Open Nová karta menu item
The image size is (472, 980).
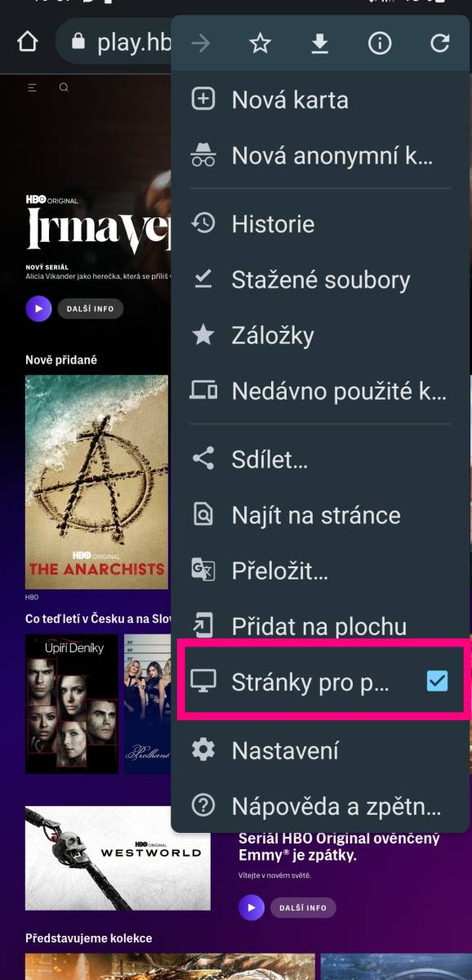coord(320,100)
